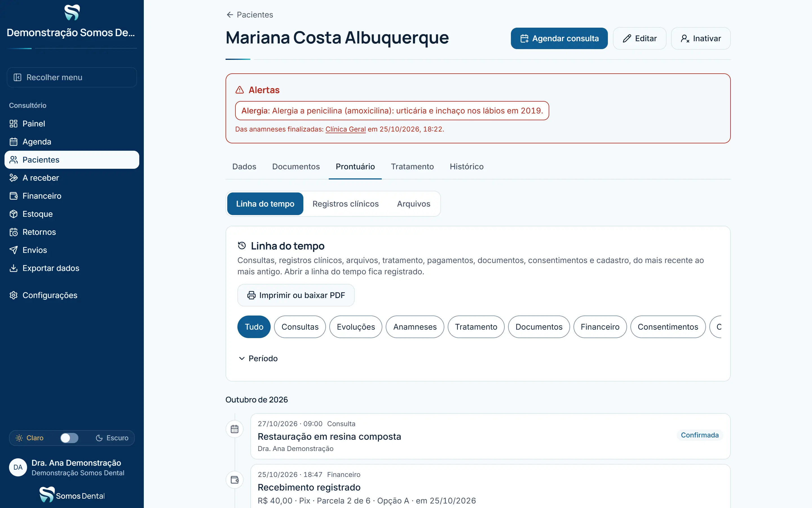This screenshot has height=508, width=812.
Task: Expand the Período filter
Action: [258, 358]
